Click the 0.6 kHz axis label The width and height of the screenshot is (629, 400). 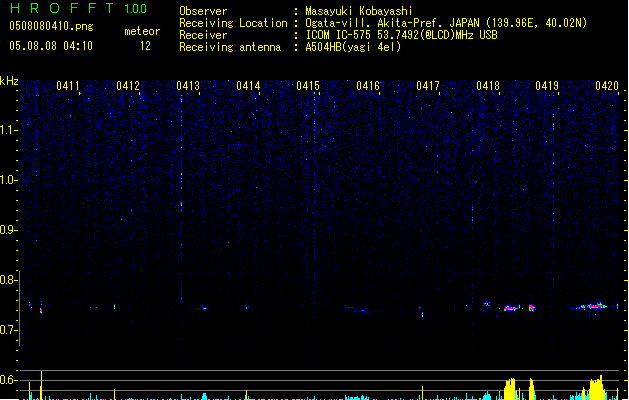9,380
